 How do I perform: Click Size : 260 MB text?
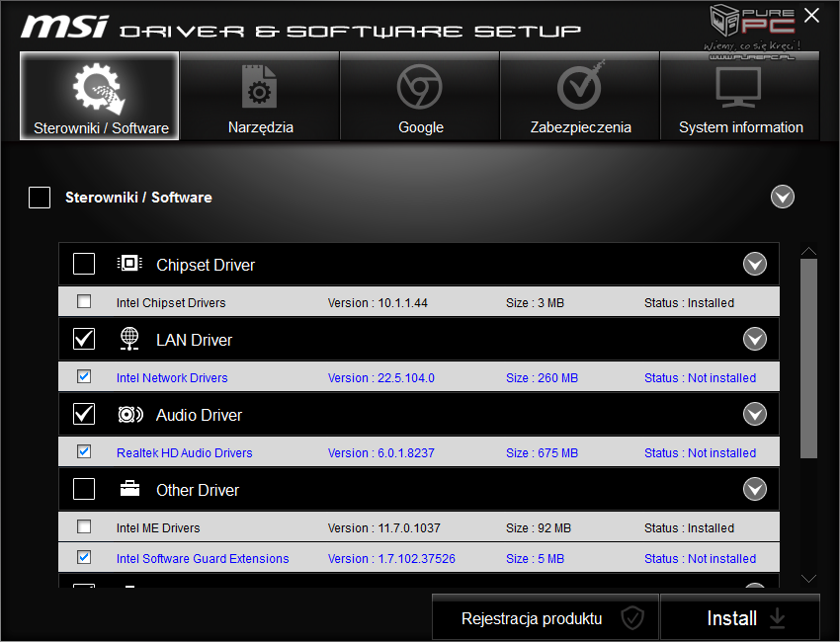(x=542, y=378)
